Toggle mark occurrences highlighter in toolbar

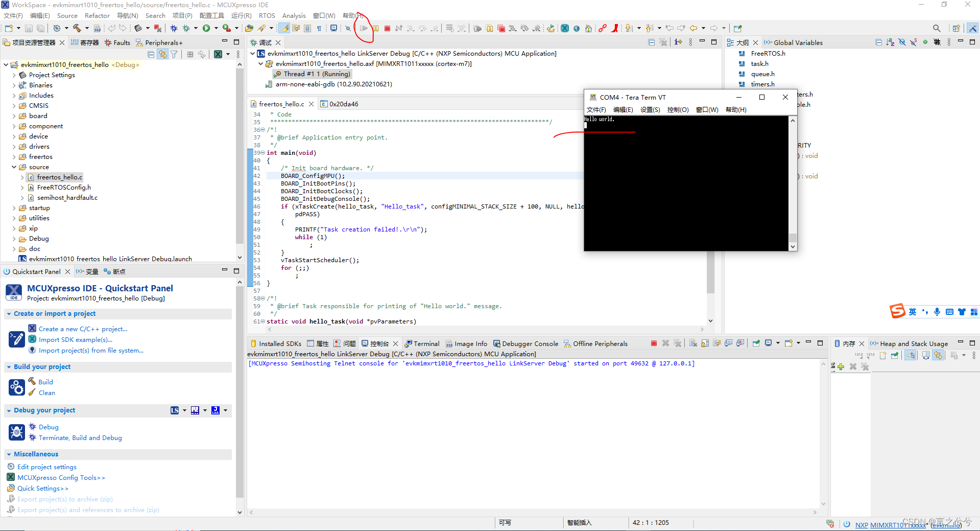click(x=284, y=28)
